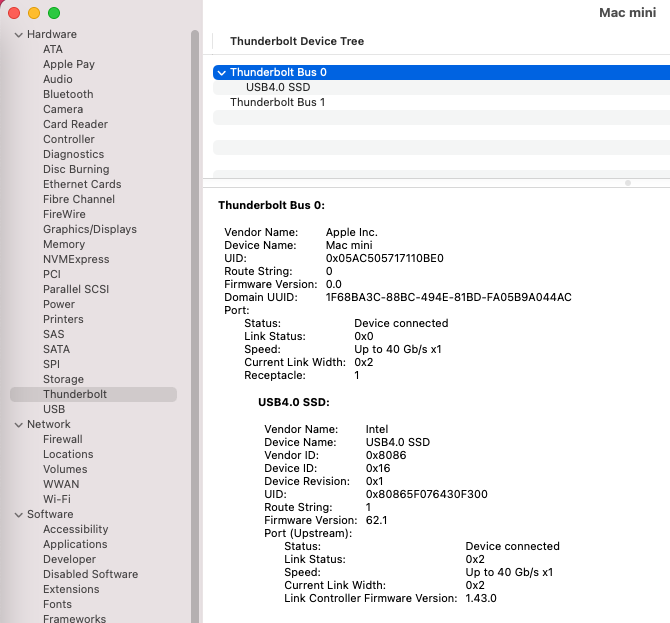The height and width of the screenshot is (623, 670).
Task: Select NVMExpress in the sidebar
Action: click(76, 259)
